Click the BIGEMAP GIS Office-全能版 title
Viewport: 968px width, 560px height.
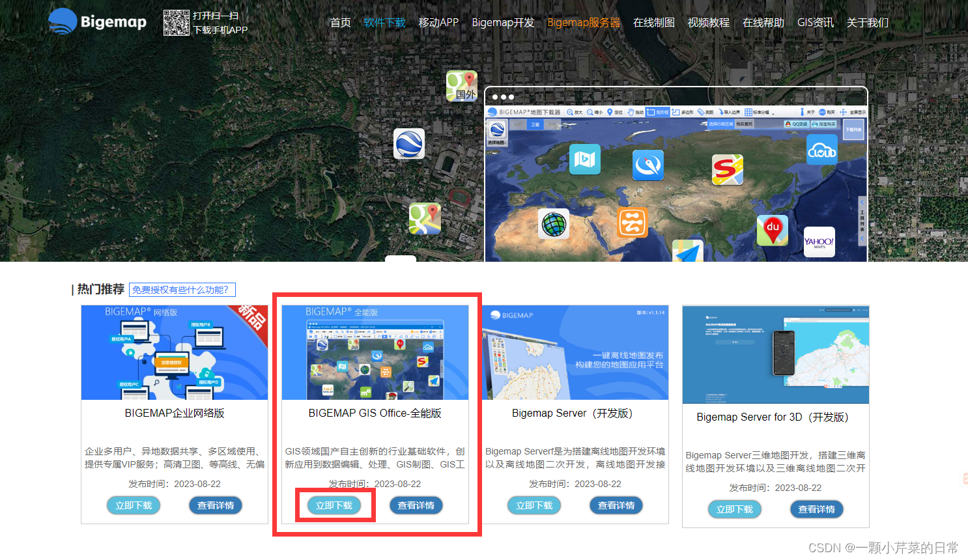(375, 413)
